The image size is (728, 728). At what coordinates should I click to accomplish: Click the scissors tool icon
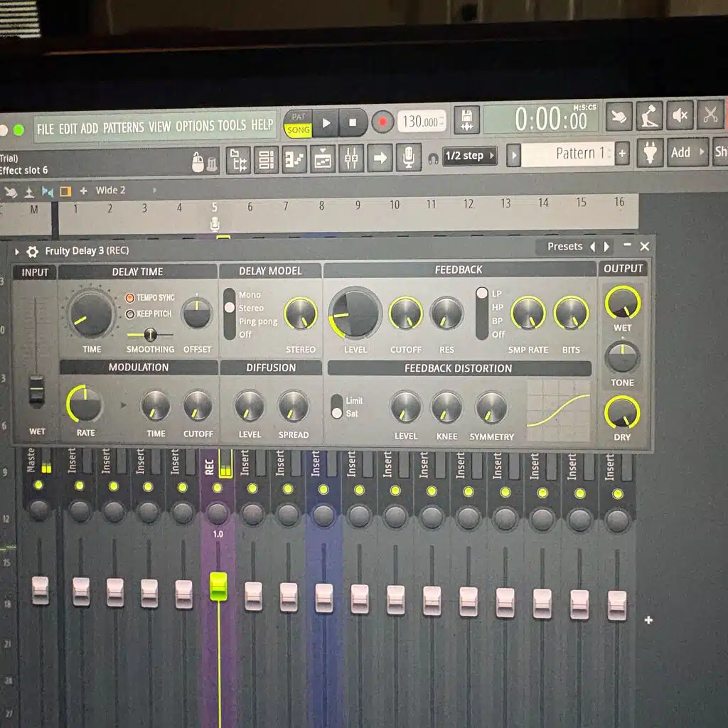click(x=710, y=114)
